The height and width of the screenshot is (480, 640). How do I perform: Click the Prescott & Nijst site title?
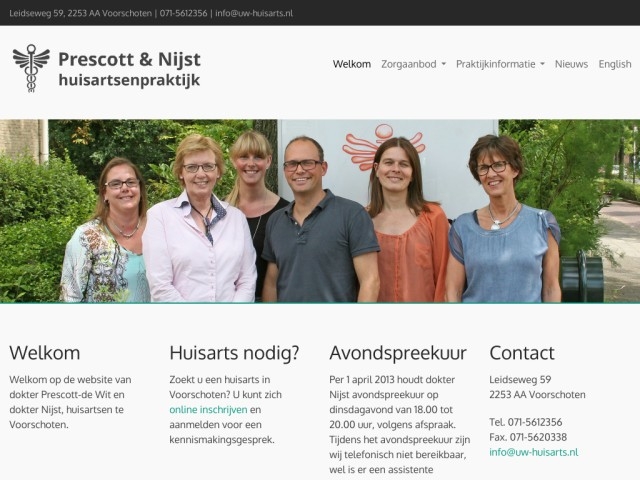(x=129, y=59)
